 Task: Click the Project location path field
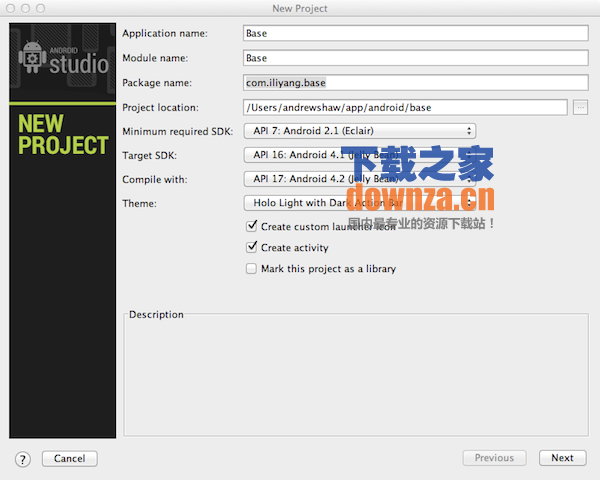click(405, 108)
